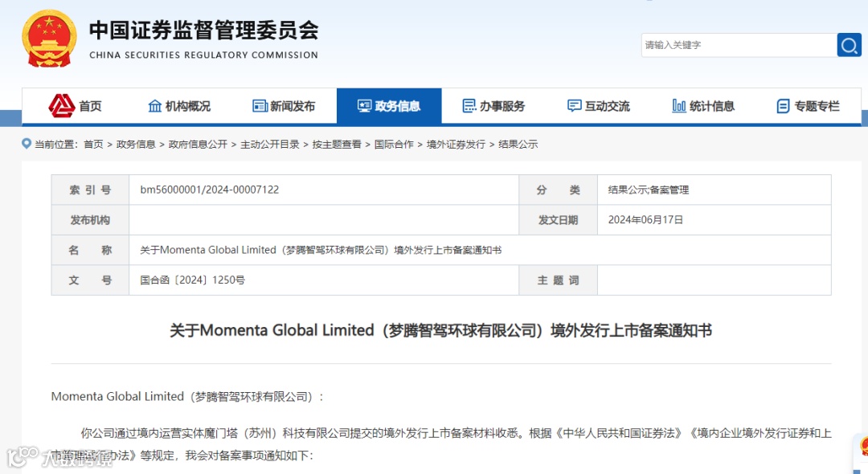
Task: Click the 中国证券监督管理委员会 site title
Action: (203, 31)
